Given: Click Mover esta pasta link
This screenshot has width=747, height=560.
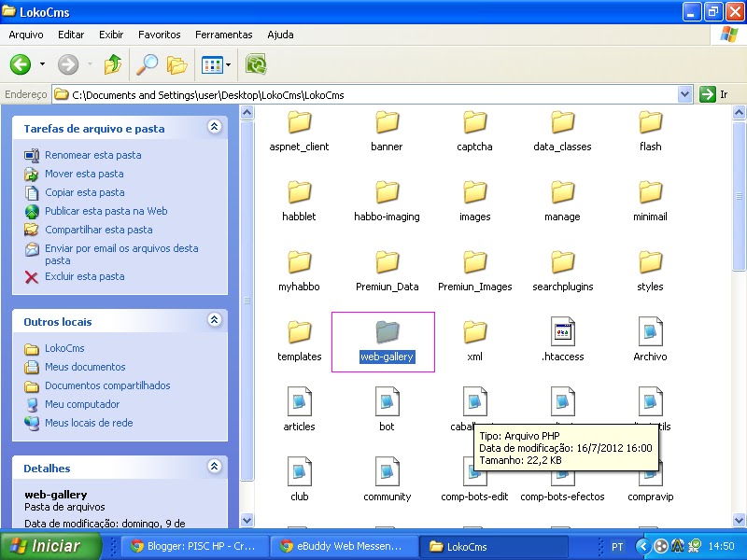Looking at the screenshot, I should (84, 174).
